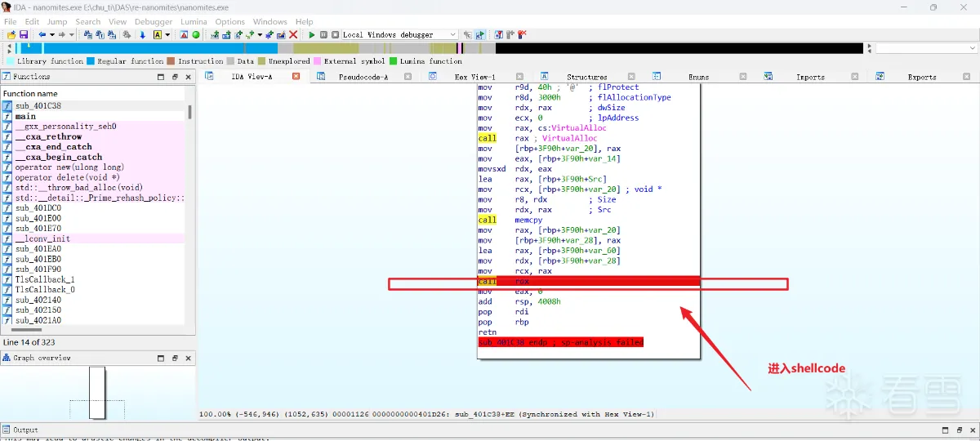
Task: Expand the jump-back history dropdown arrow
Action: (x=51, y=35)
